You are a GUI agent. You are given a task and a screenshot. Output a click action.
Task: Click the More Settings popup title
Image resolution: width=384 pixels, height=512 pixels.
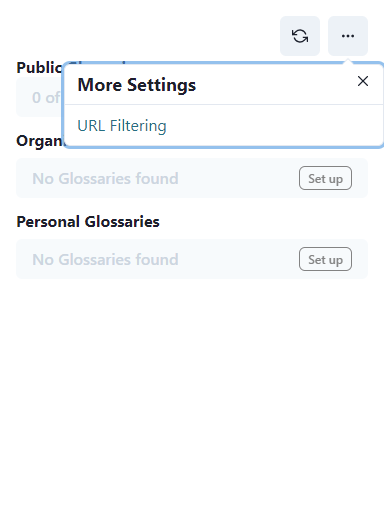[x=137, y=85]
